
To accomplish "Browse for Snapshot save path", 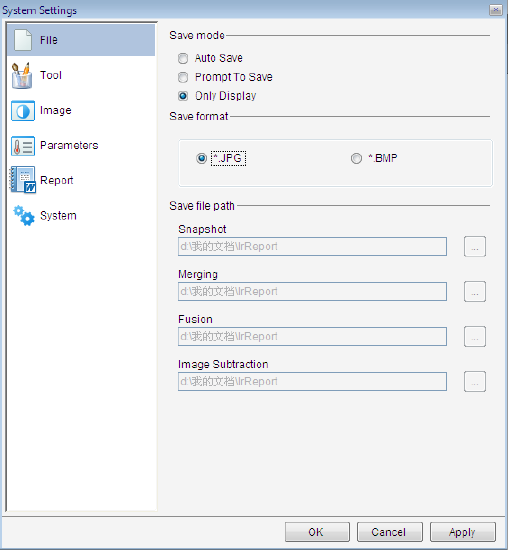I will (x=475, y=247).
